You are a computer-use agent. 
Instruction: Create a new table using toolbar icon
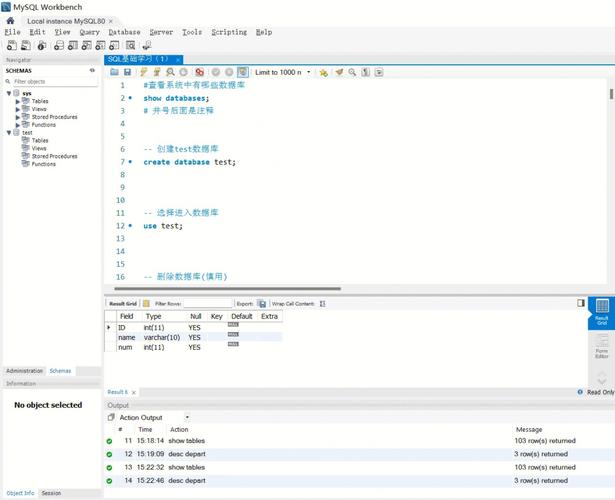coord(73,45)
